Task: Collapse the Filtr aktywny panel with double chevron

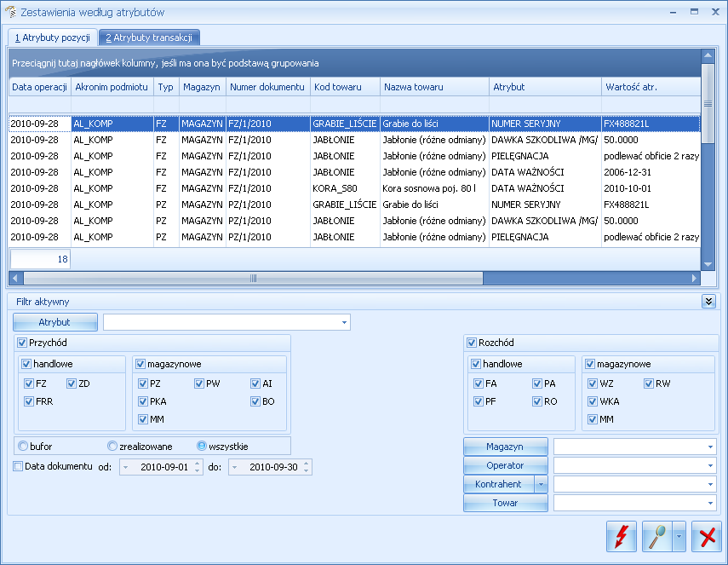Action: [x=708, y=302]
